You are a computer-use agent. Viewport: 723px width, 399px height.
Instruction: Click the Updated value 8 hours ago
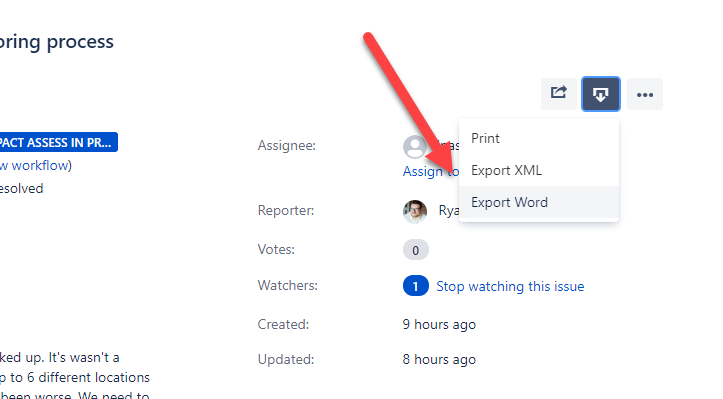tap(439, 360)
